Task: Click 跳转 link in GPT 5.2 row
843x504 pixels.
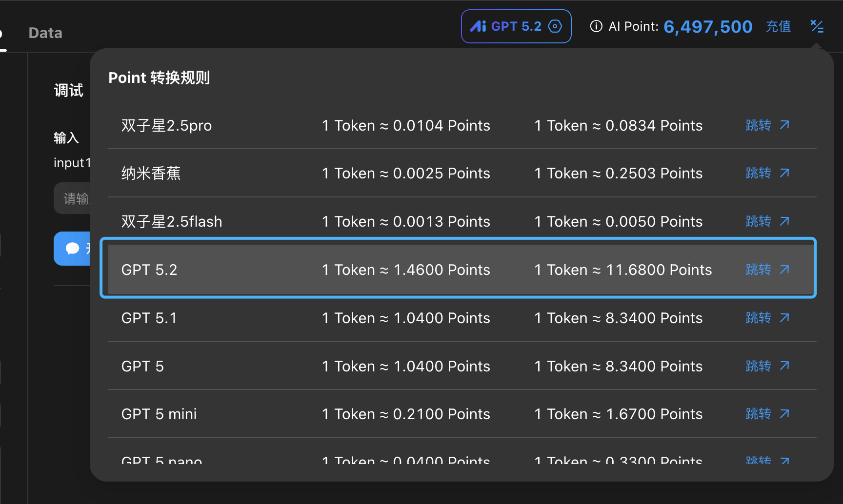Action: click(x=768, y=270)
